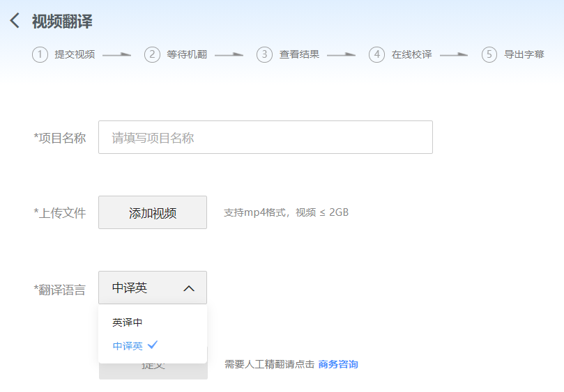This screenshot has width=564, height=392.
Task: Click the step 1 circle icon
Action: click(40, 54)
